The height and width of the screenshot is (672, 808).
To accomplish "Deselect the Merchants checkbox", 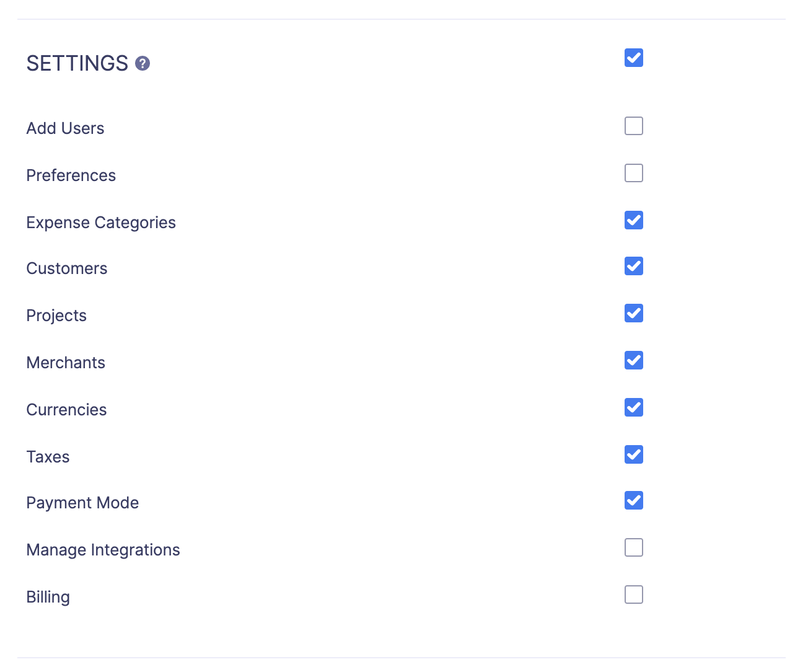I will click(633, 360).
